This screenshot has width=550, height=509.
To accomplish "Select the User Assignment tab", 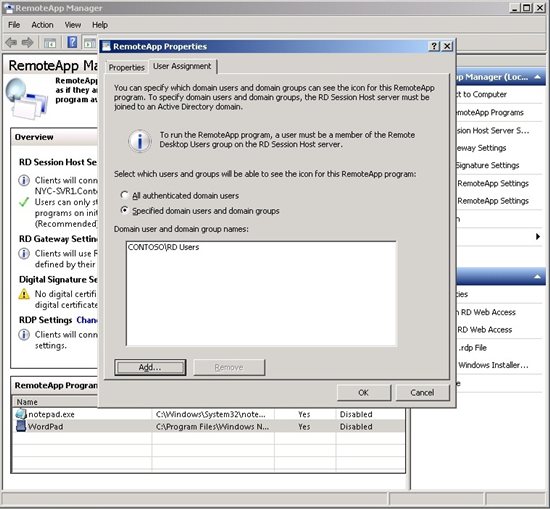I will coord(182,66).
